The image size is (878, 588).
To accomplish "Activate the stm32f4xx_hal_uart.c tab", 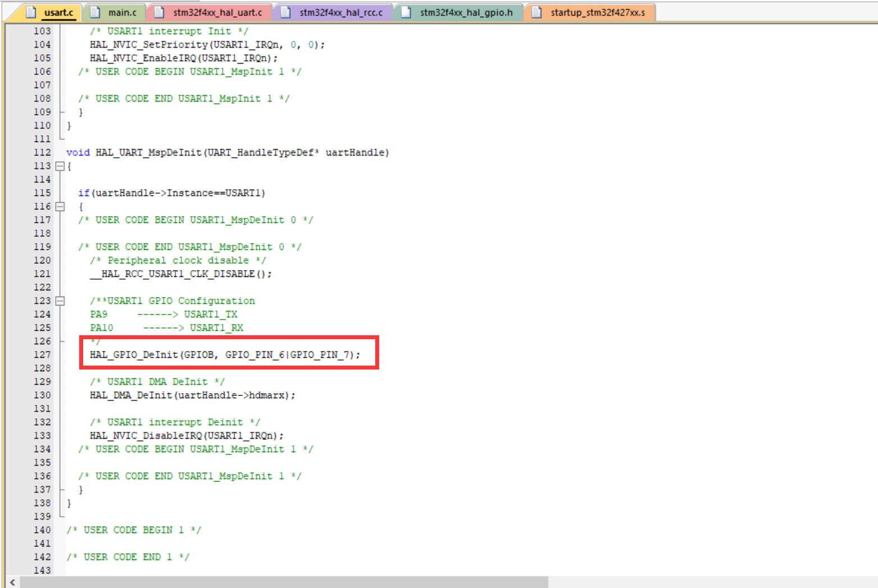I will 219,11.
